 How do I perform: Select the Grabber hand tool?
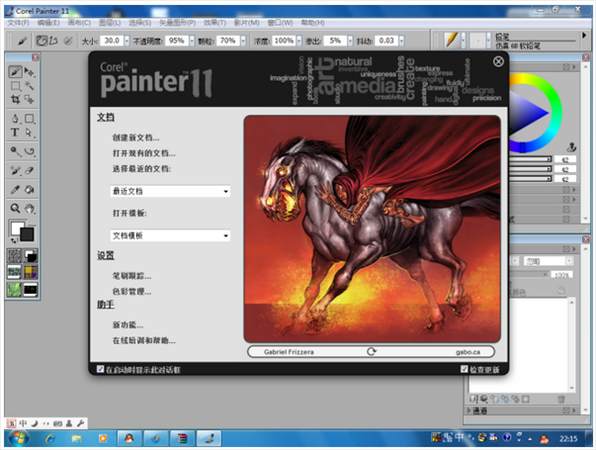29,208
